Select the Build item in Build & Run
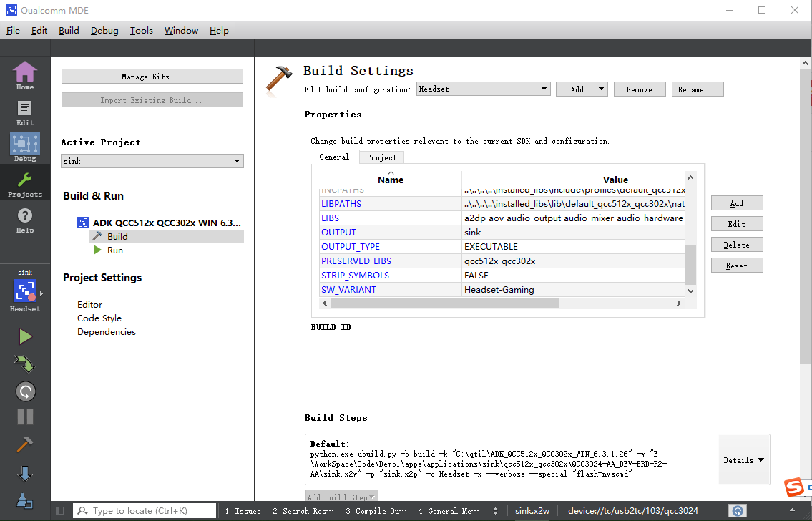The height and width of the screenshot is (521, 812). click(166, 236)
